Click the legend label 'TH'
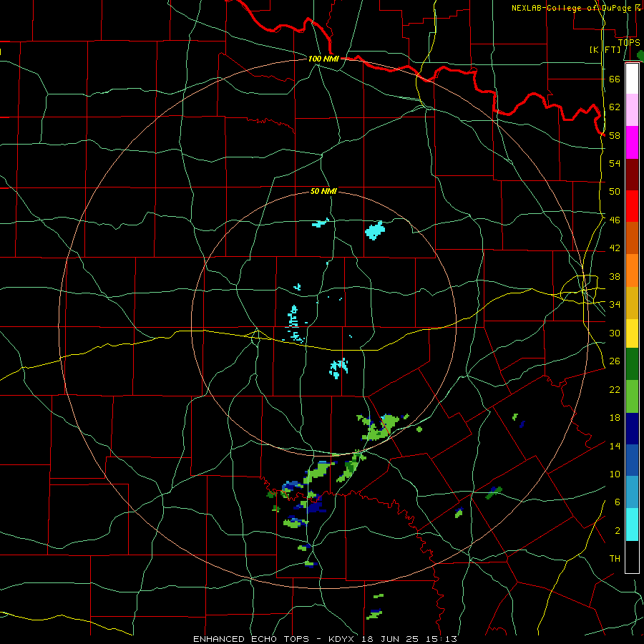Image resolution: width=644 pixels, height=644 pixels. (615, 559)
